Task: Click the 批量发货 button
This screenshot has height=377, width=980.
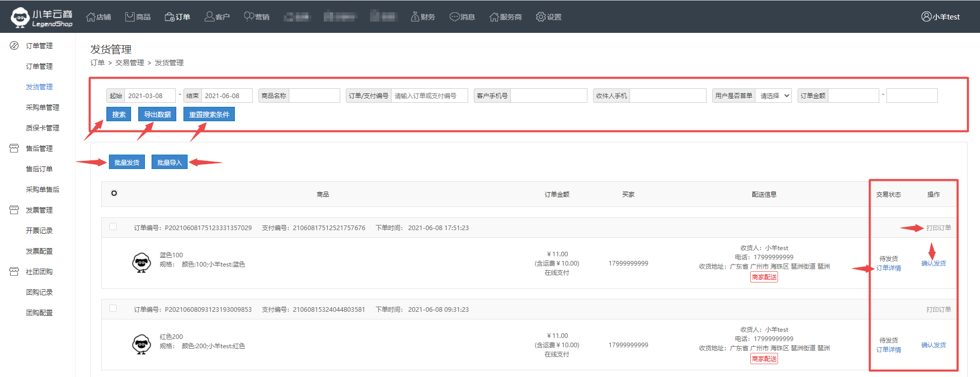Action: click(x=126, y=162)
